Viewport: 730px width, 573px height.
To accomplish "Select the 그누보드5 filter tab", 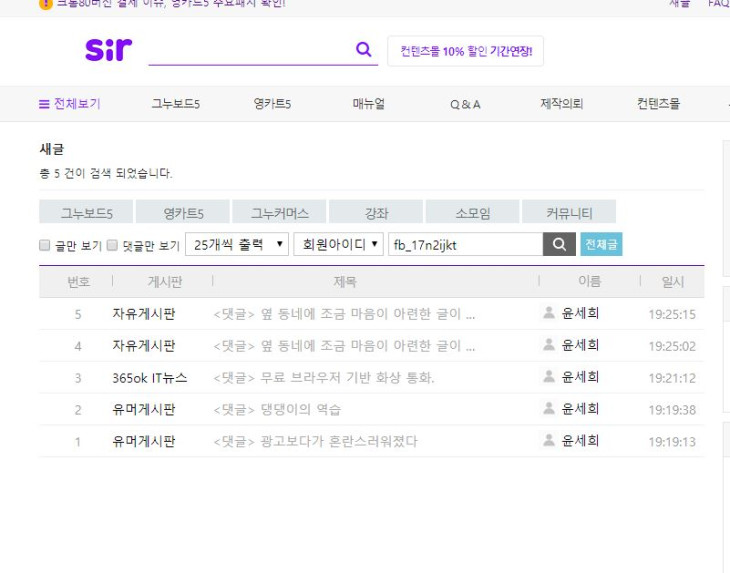I will pyautogui.click(x=87, y=212).
